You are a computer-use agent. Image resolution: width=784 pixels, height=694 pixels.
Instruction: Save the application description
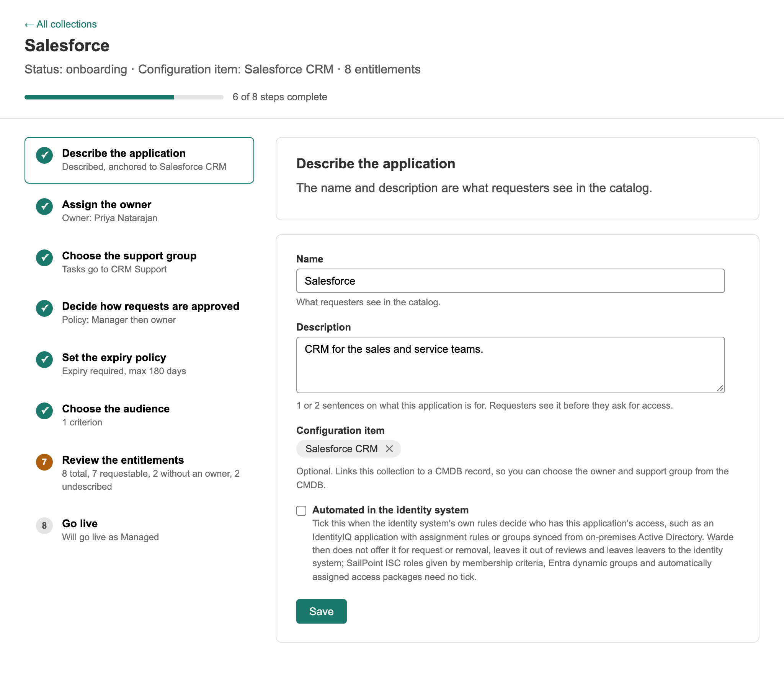322,611
